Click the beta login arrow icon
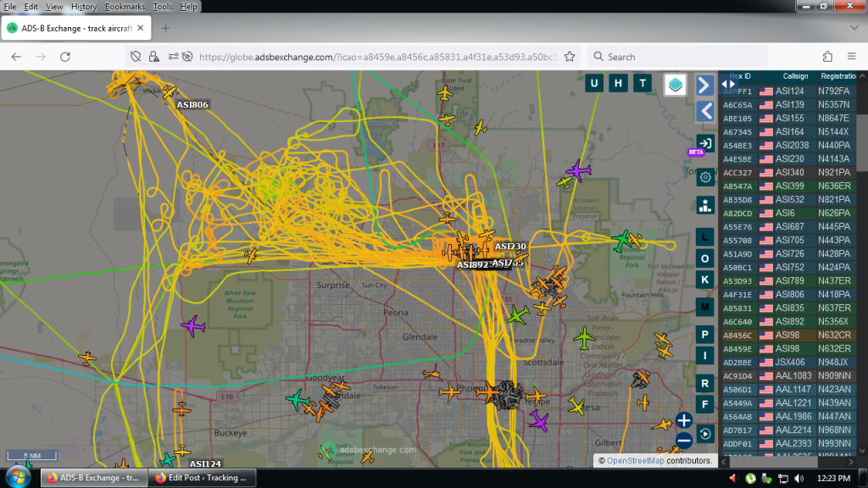 tap(704, 144)
